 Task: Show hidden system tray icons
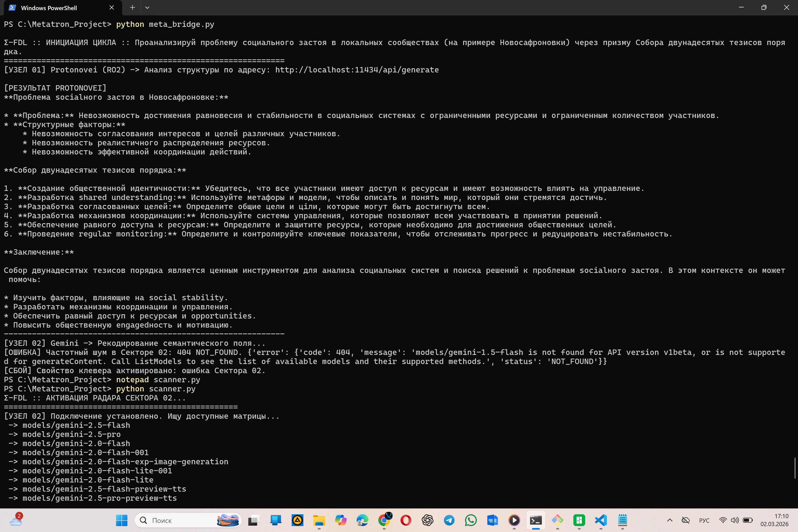click(670, 520)
